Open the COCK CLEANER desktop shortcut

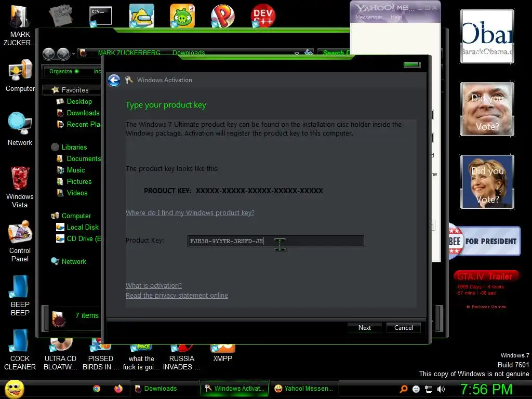(x=20, y=350)
